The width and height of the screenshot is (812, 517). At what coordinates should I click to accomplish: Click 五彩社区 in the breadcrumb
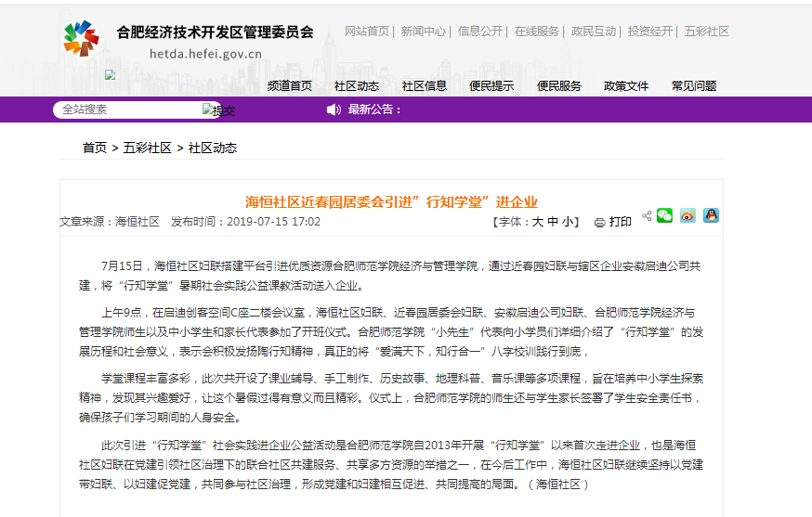tap(147, 148)
